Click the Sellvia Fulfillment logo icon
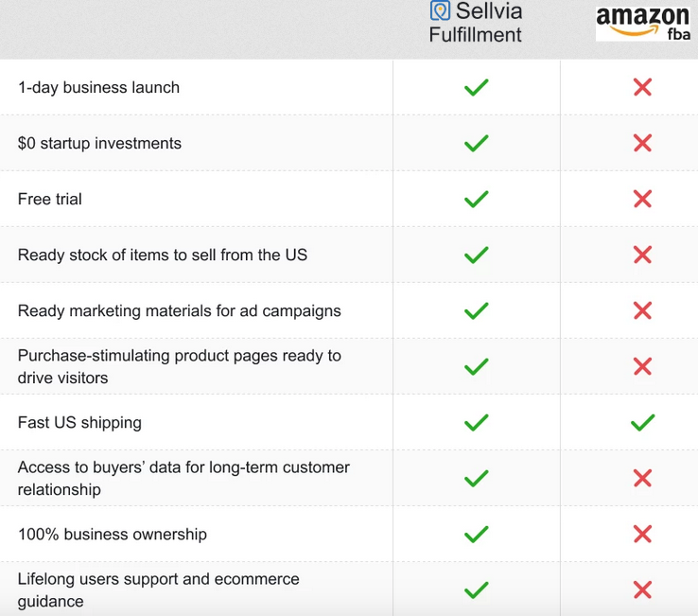This screenshot has width=698, height=616. (440, 11)
